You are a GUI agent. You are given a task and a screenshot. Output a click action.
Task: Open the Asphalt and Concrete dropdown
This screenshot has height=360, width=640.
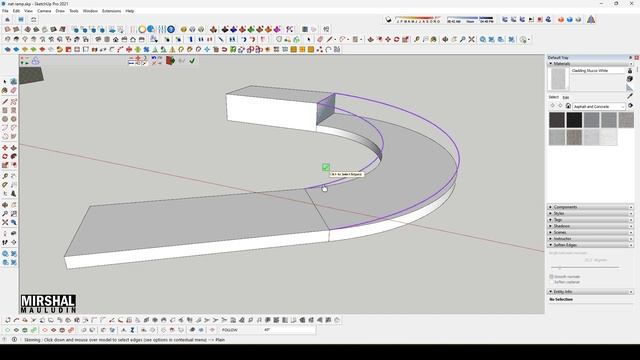pyautogui.click(x=599, y=107)
